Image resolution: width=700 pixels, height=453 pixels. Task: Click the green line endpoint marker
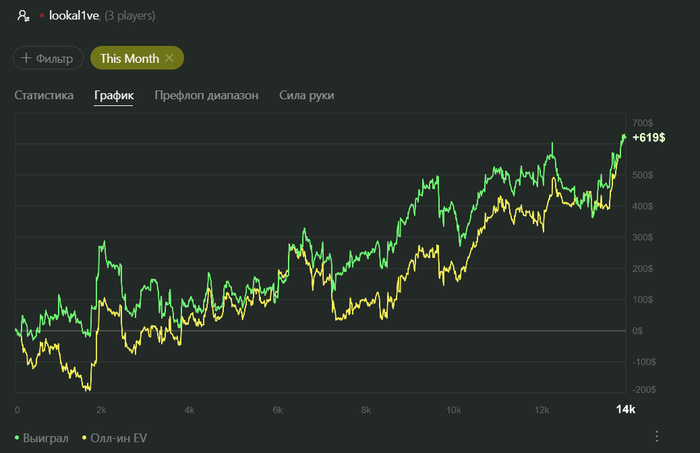pos(624,136)
